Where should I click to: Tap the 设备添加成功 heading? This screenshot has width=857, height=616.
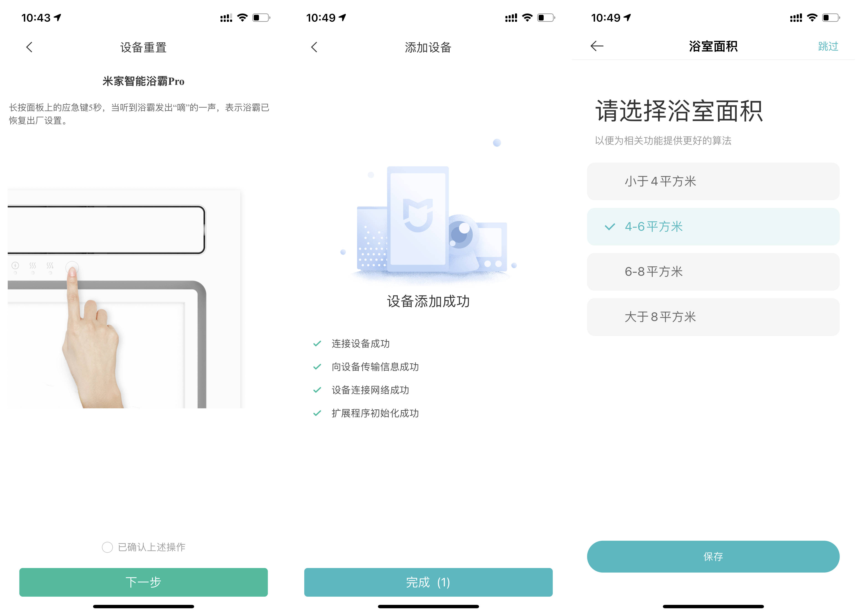pos(428,301)
